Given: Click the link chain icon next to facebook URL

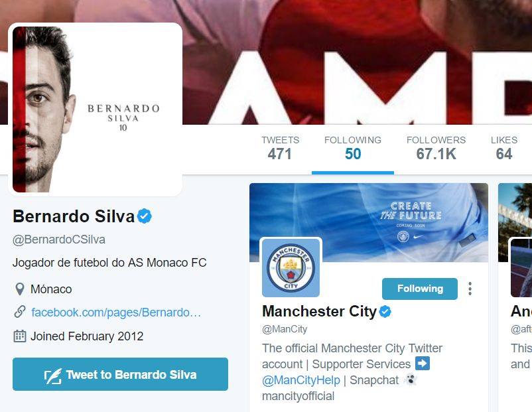Looking at the screenshot, I should (x=20, y=312).
